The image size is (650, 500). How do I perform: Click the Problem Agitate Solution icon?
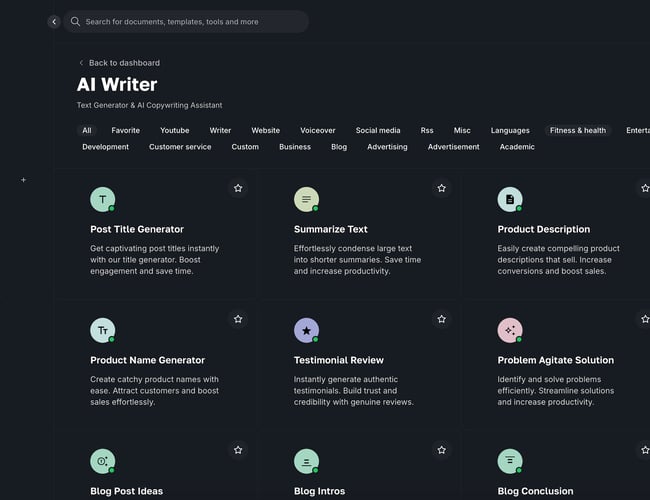(510, 330)
